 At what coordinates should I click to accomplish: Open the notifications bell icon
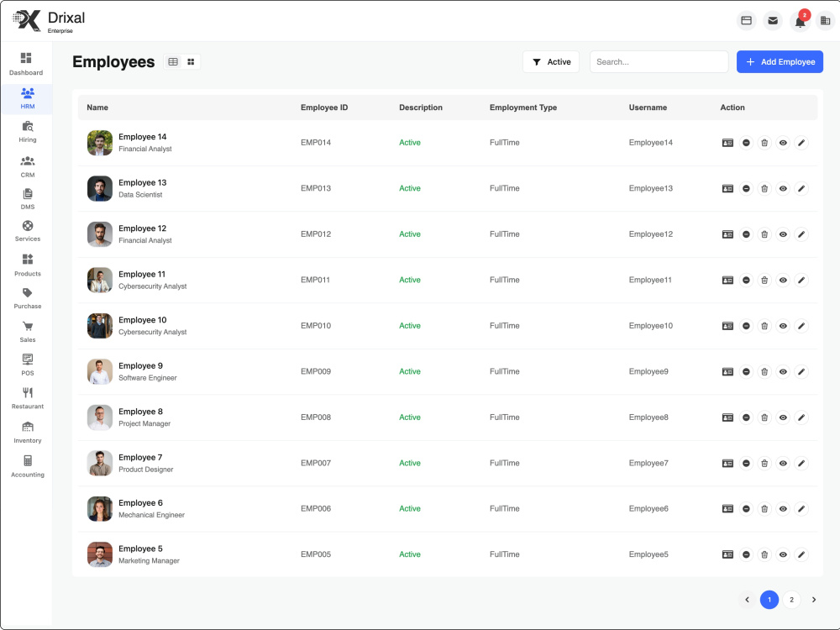(800, 22)
